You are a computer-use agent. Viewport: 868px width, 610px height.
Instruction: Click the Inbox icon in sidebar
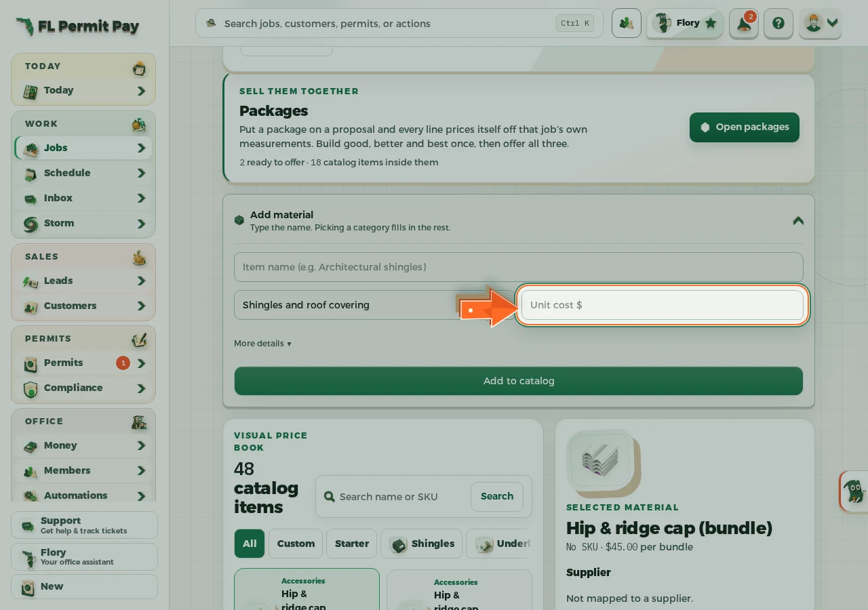31,199
